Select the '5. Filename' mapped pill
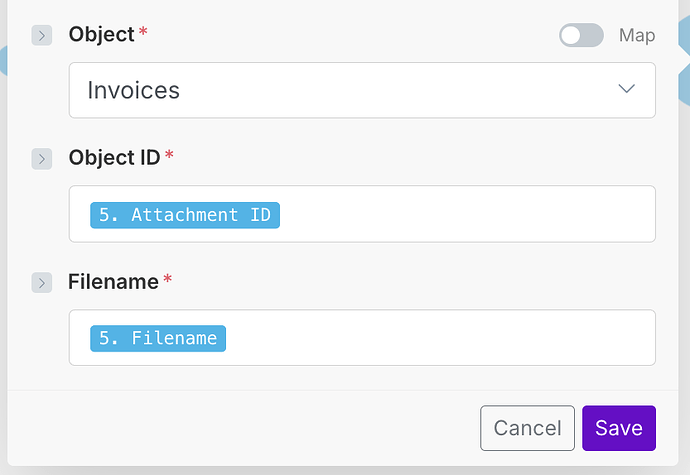 click(x=158, y=338)
